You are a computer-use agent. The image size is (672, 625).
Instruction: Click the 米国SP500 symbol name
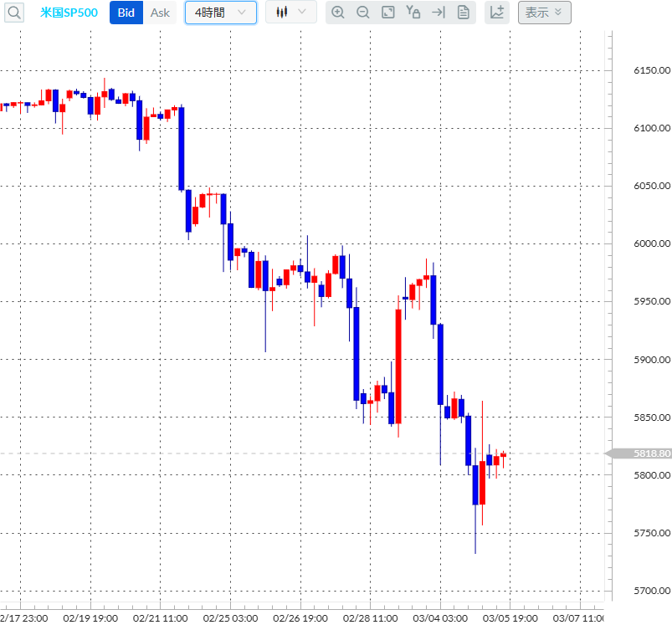click(69, 13)
